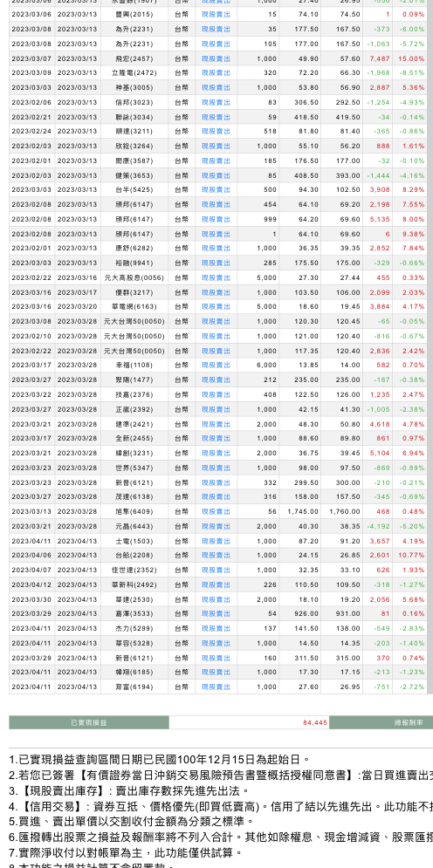Open 現股賣出 link for 飛宏(2457)
Viewport: 433px width, 868px height.
click(216, 58)
